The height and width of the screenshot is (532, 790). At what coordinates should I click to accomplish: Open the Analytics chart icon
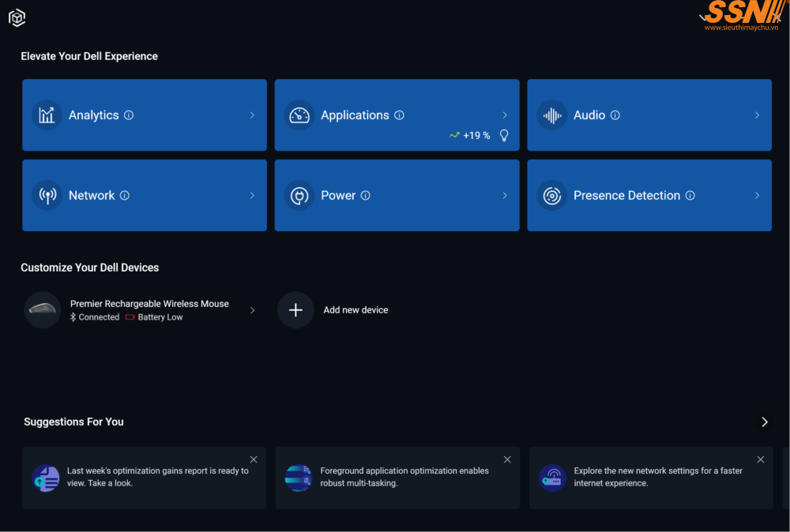[47, 115]
